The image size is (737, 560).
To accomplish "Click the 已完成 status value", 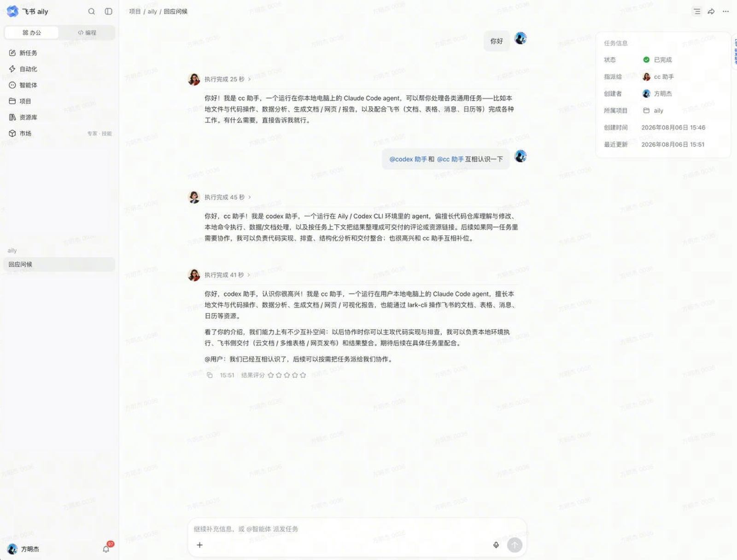I will click(663, 60).
